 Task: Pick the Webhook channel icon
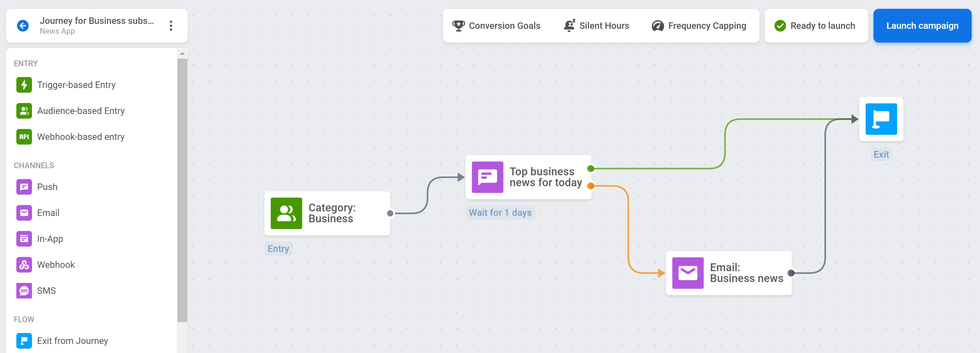pos(24,265)
